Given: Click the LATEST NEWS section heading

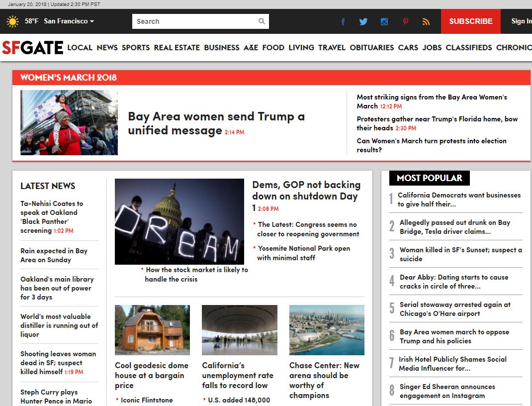Looking at the screenshot, I should click(48, 186).
